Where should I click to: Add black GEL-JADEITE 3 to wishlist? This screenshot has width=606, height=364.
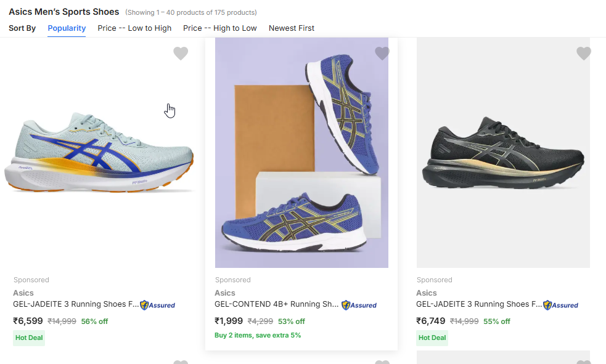pos(583,54)
